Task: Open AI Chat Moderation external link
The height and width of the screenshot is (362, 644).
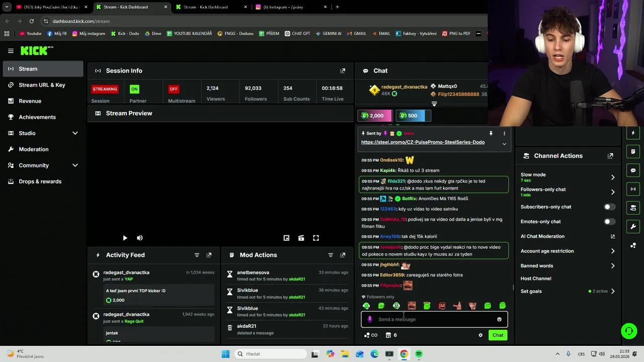Action: (613, 236)
